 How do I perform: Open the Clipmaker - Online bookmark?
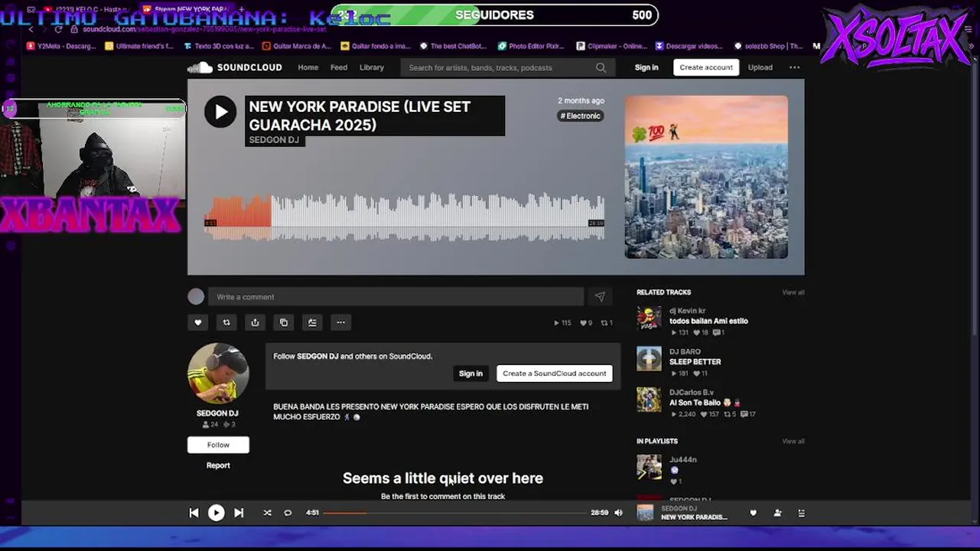[612, 46]
